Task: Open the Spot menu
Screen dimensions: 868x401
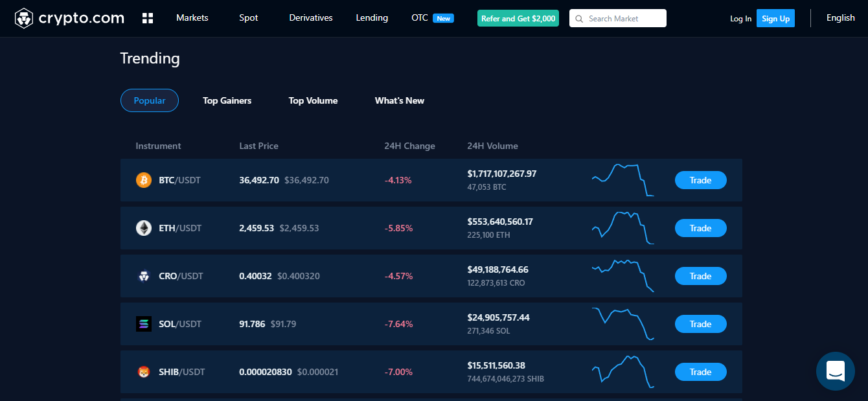Action: pos(249,18)
